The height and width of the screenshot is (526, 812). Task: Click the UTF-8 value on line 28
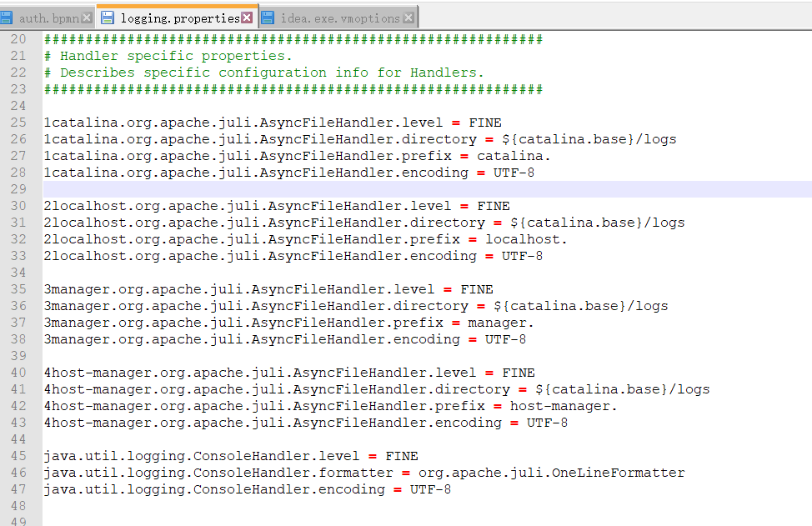point(514,173)
